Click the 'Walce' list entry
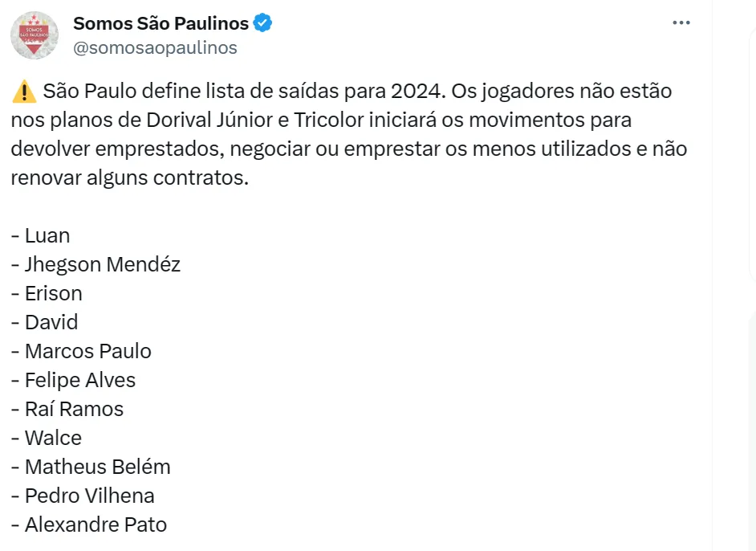 click(53, 438)
